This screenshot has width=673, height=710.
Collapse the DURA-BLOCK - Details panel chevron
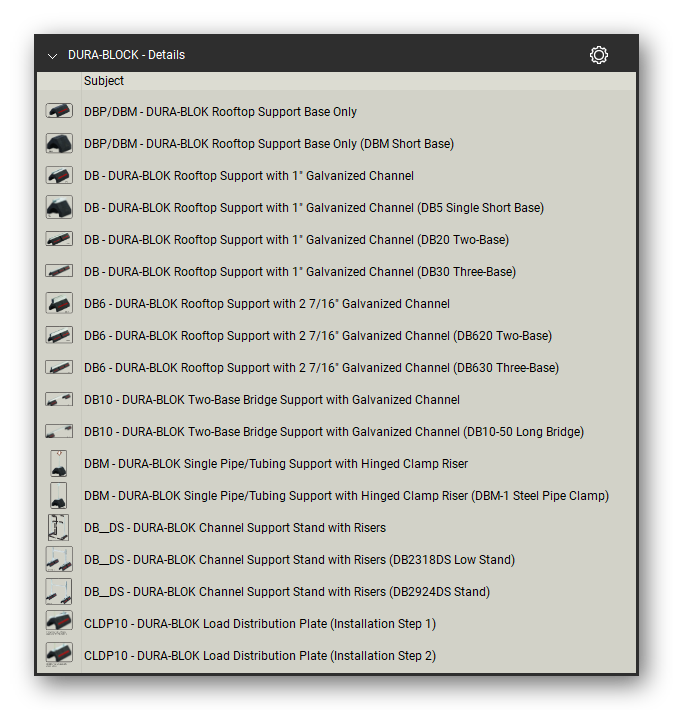[x=53, y=56]
